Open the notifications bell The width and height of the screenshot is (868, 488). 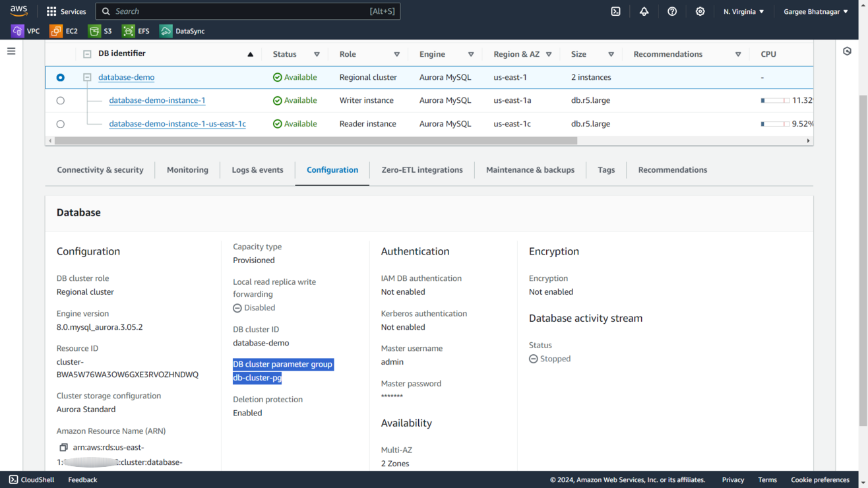[x=644, y=11]
